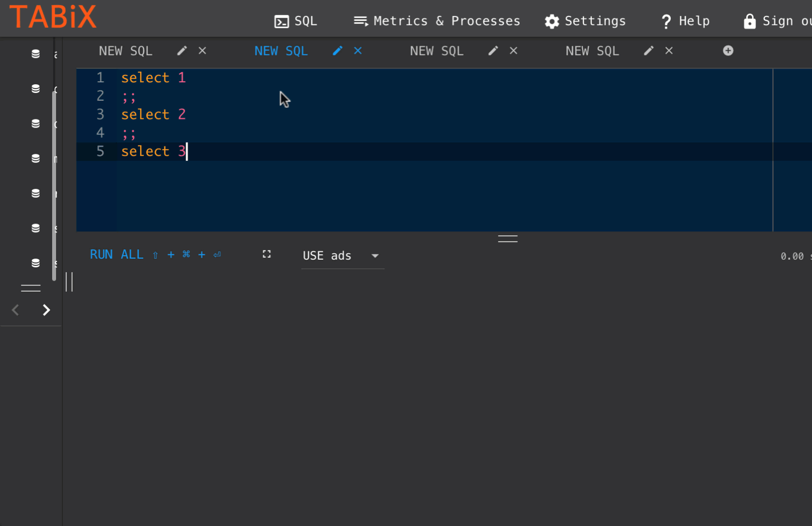Click the Help question mark icon
The image size is (812, 526).
[x=665, y=21]
